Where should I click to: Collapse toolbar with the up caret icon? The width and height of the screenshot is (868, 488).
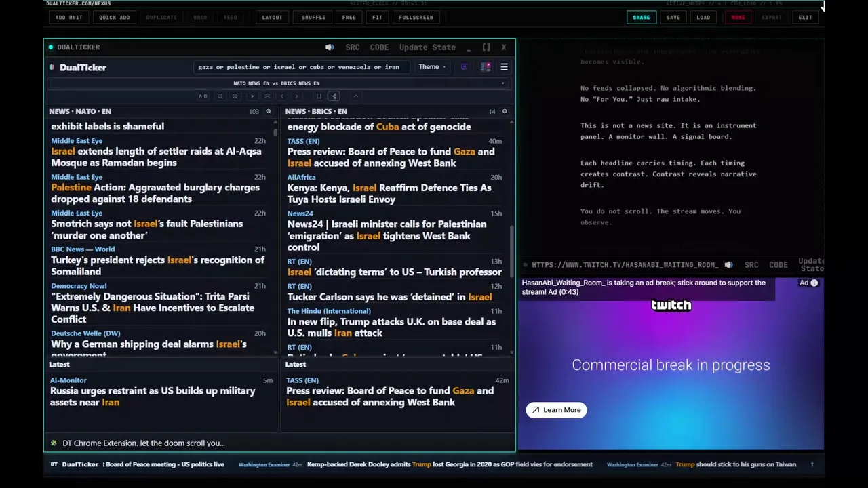pyautogui.click(x=355, y=96)
